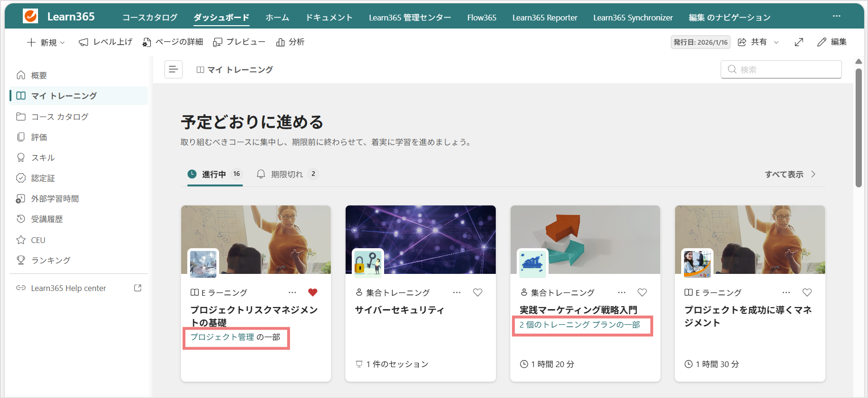Viewport: 868px width, 398px height.
Task: Select マイ トレーニング in the sidebar
Action: pyautogui.click(x=78, y=96)
